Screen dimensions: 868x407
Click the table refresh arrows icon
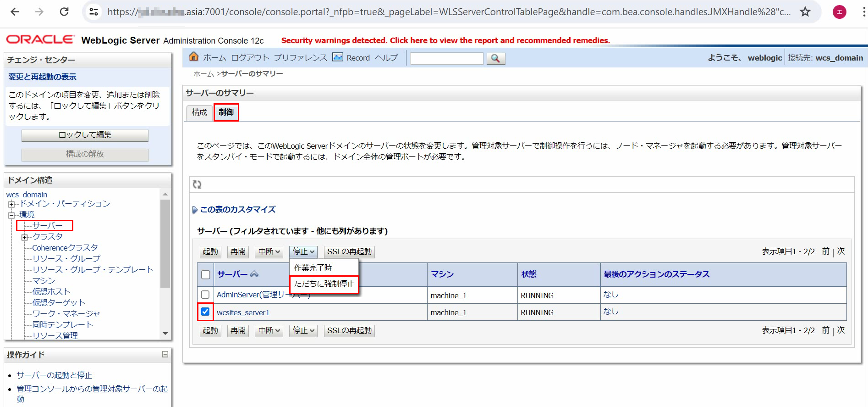tap(197, 184)
